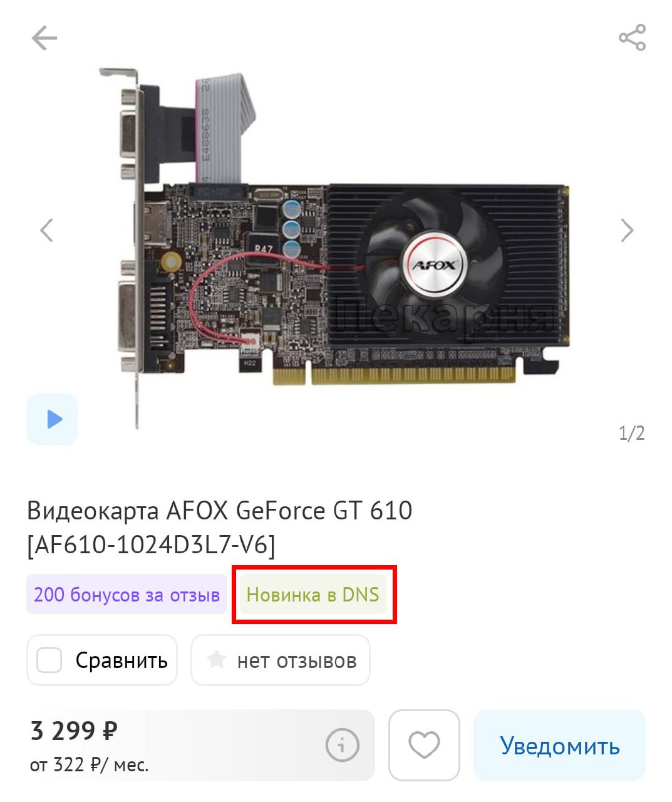Tick the Сравнить checkbox
This screenshot has width=672, height=802.
pos(49,660)
